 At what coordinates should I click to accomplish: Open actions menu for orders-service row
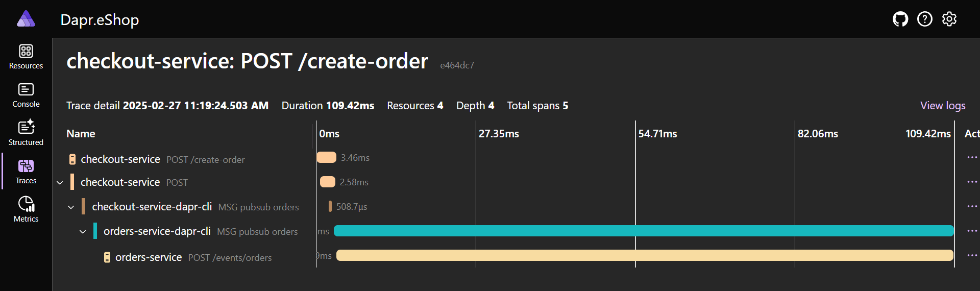point(972,256)
